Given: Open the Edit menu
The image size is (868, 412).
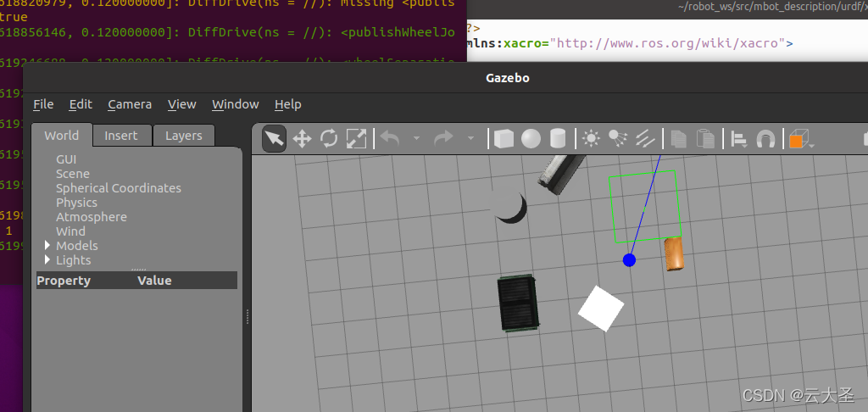Looking at the screenshot, I should click(81, 104).
